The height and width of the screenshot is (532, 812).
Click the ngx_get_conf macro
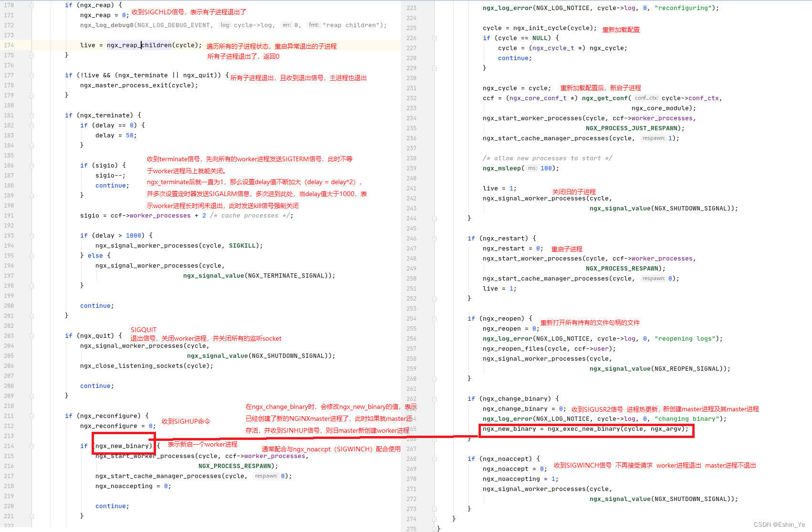pos(604,98)
